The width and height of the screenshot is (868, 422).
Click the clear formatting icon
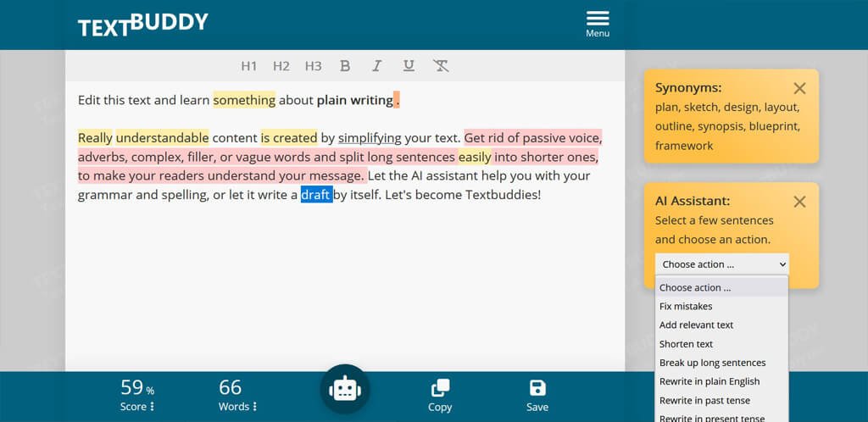[x=441, y=66]
